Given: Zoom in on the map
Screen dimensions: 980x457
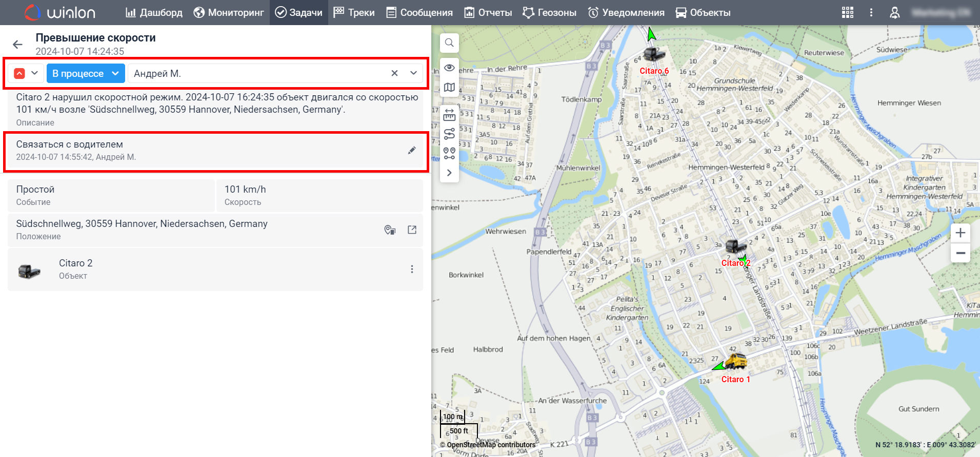Looking at the screenshot, I should coord(960,233).
